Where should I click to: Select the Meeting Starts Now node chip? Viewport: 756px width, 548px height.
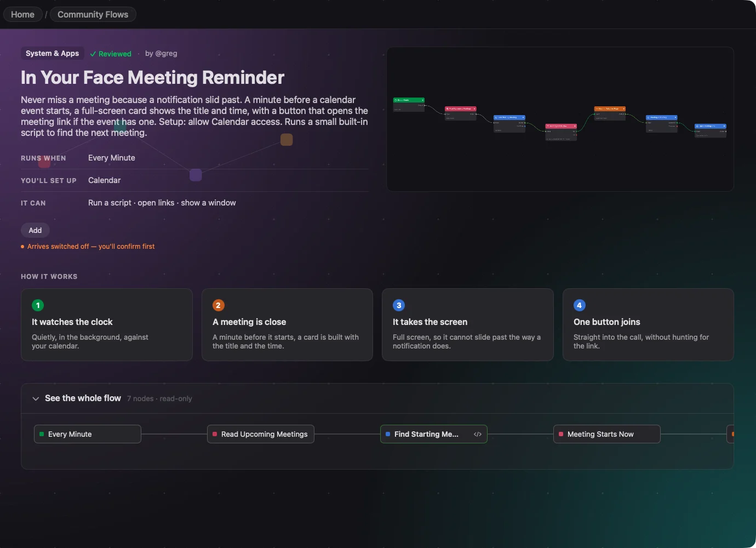[x=607, y=434]
